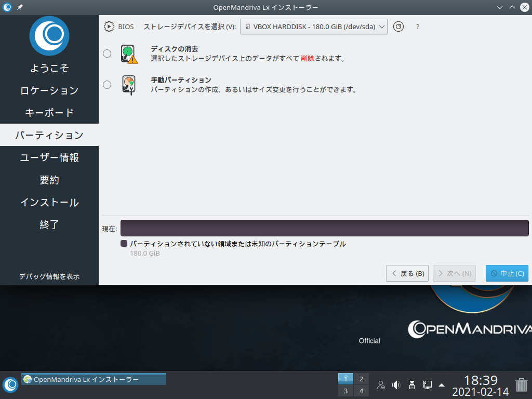Switch to virtual desktop 1
Viewport: 532px width, 399px height.
(x=345, y=379)
